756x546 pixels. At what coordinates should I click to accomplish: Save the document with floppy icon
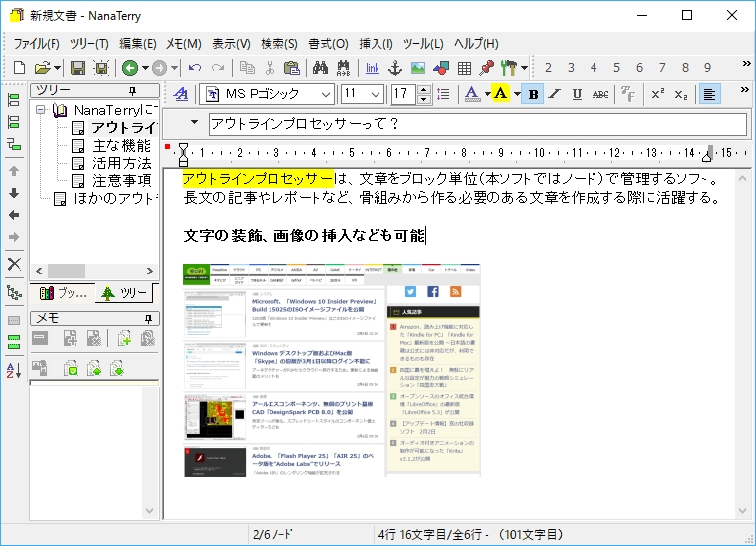(x=78, y=68)
